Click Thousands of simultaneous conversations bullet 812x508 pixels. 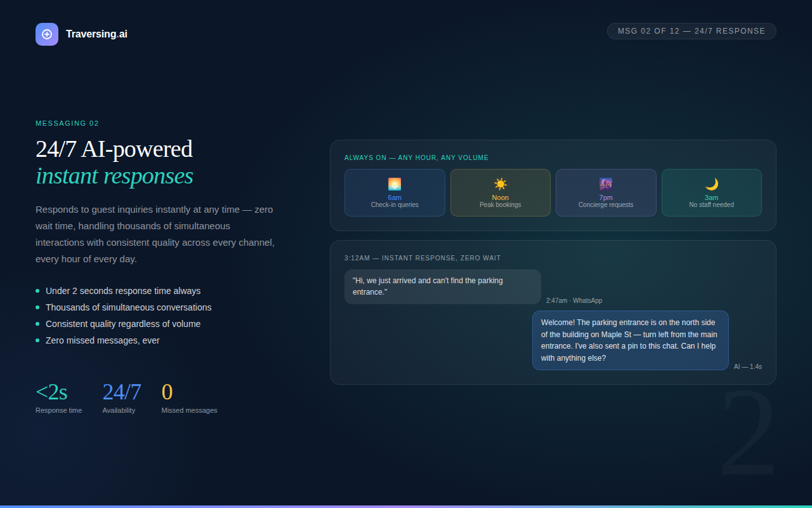click(124, 307)
